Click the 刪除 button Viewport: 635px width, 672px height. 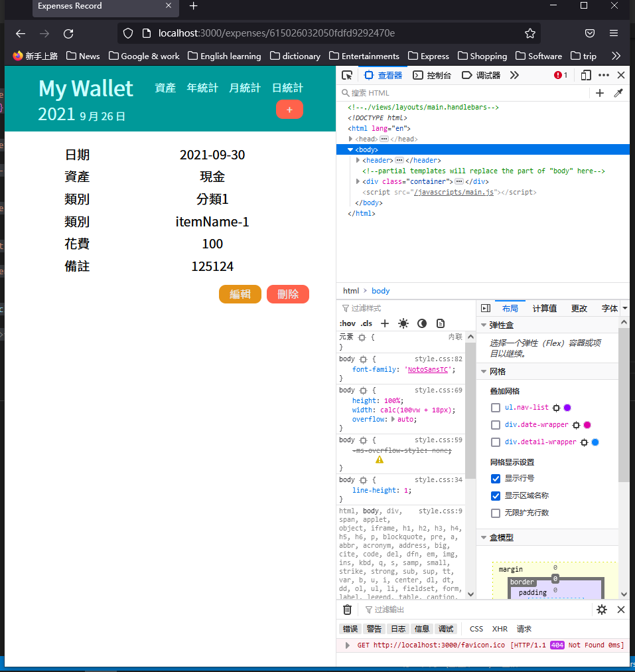288,294
